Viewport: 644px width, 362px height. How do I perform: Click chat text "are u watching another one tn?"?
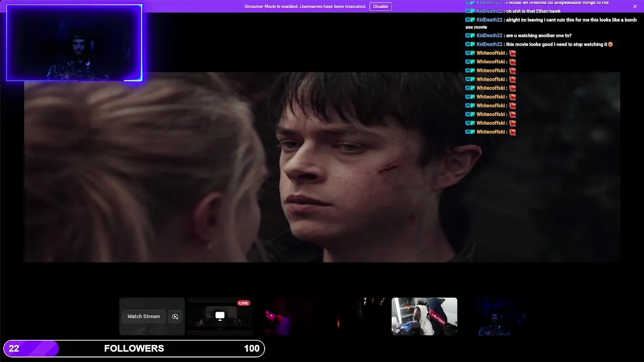coord(539,36)
